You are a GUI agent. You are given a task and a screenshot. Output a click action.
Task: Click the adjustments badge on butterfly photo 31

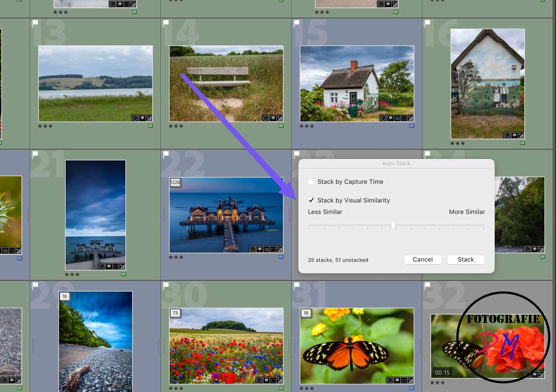point(410,380)
